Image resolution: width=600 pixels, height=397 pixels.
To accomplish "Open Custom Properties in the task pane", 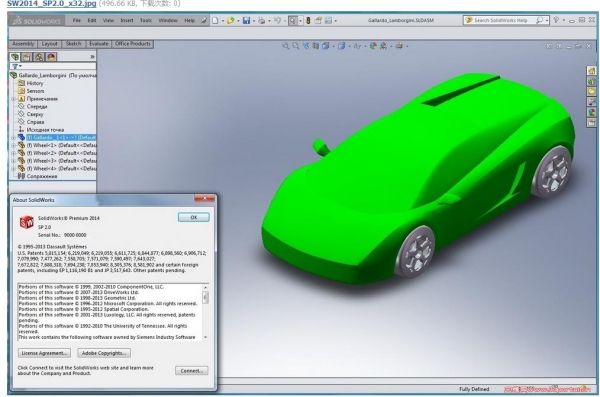I will pyautogui.click(x=592, y=123).
